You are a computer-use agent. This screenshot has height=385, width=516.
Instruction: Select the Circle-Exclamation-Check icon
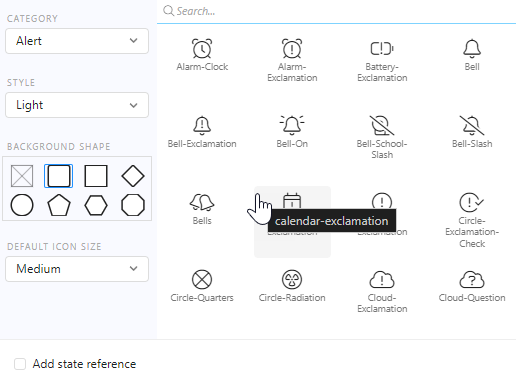472,220
